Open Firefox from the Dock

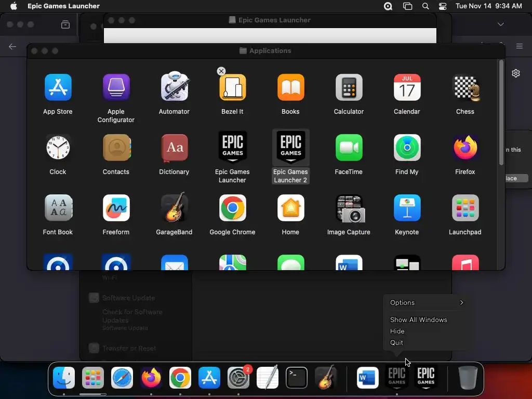click(151, 378)
